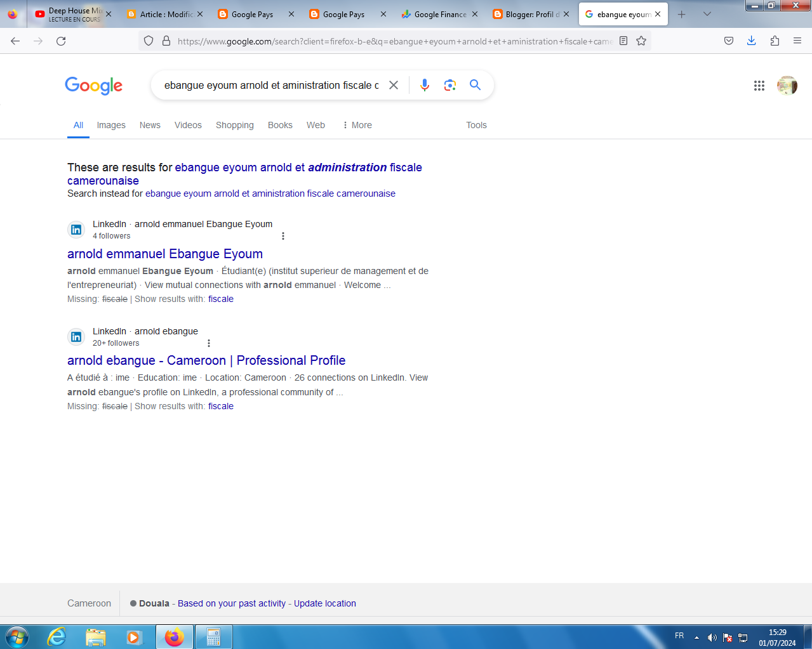
Task: Open Calculator from taskbar
Action: pos(213,637)
